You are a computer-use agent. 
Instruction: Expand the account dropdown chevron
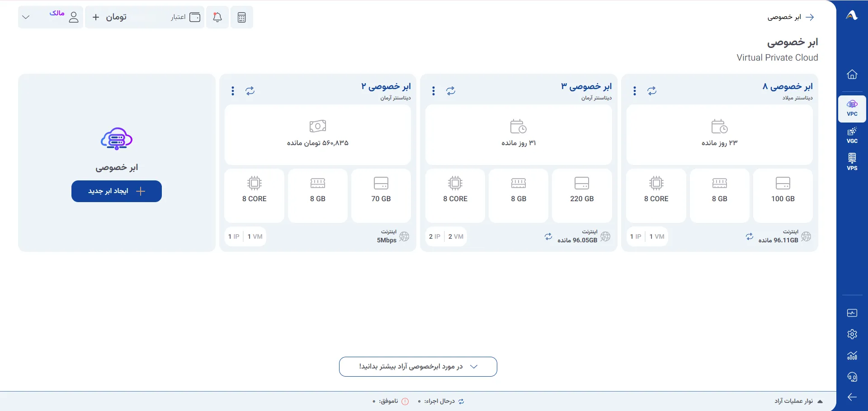tap(26, 17)
